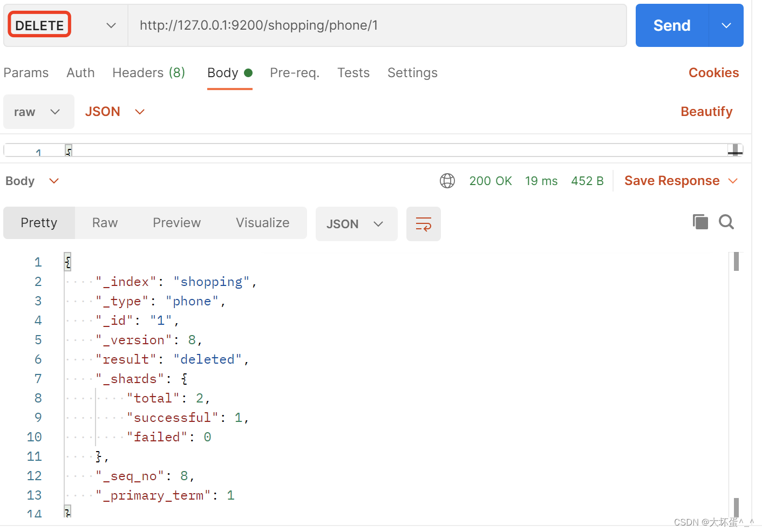Open the DELETE method dropdown
Viewport: 762px width, 532px height.
tap(66, 25)
